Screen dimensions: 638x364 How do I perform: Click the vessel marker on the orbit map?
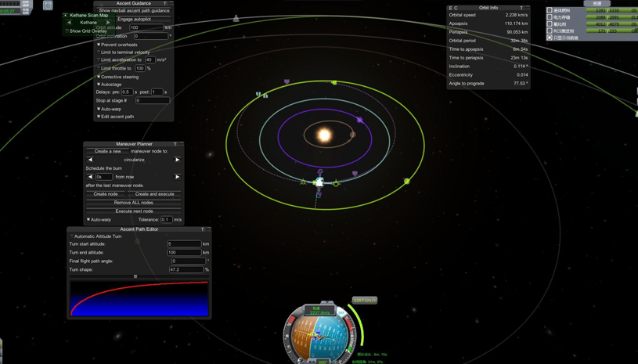coord(319,182)
